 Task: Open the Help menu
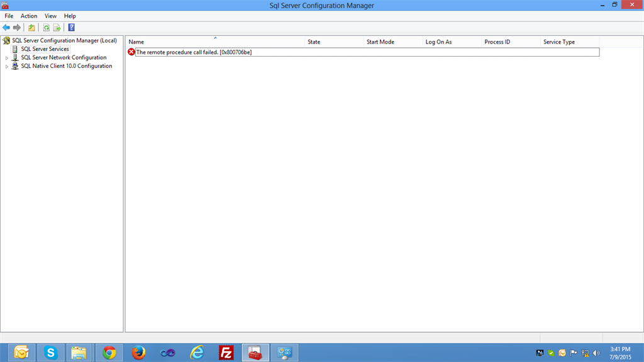[70, 16]
